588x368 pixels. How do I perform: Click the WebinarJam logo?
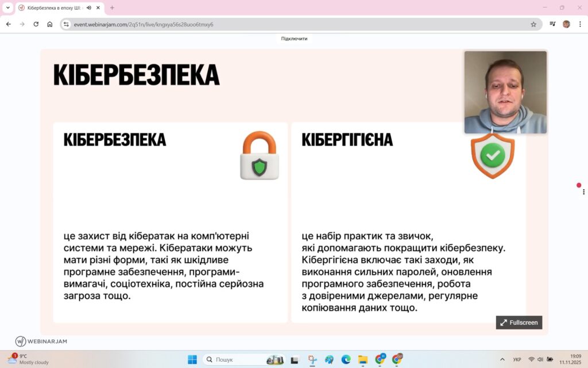pos(41,342)
